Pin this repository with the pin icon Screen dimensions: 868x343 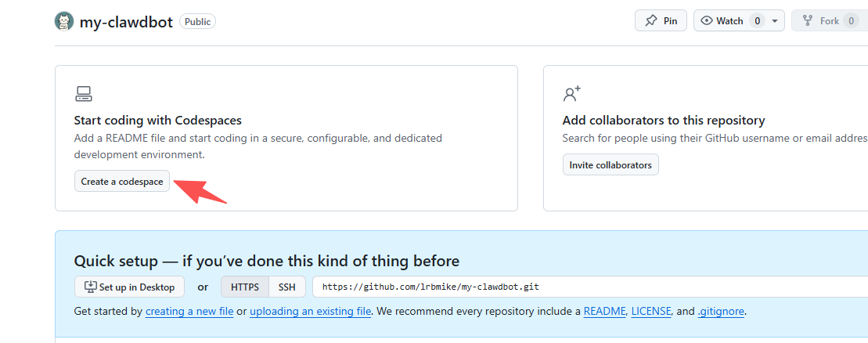click(x=650, y=21)
